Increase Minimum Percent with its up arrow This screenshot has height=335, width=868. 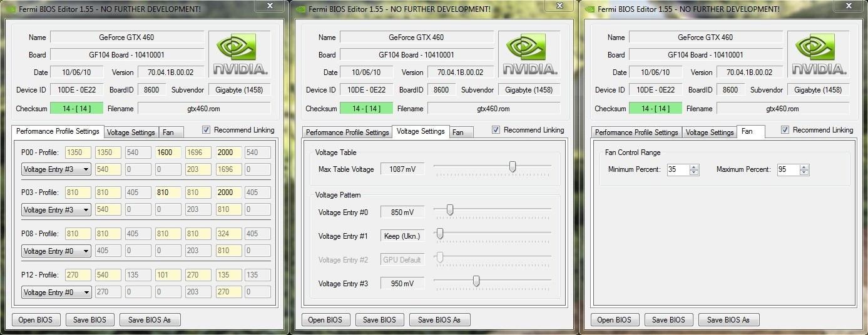tap(694, 167)
